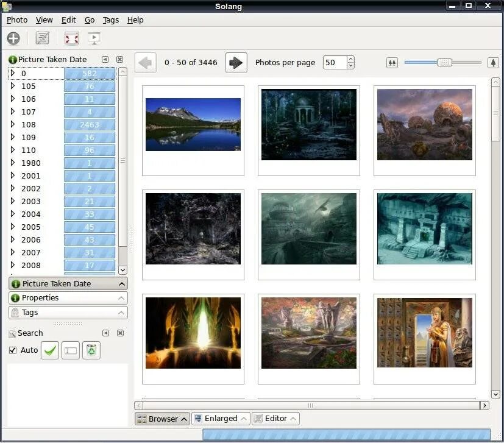Go to previous page of photos

click(x=146, y=63)
